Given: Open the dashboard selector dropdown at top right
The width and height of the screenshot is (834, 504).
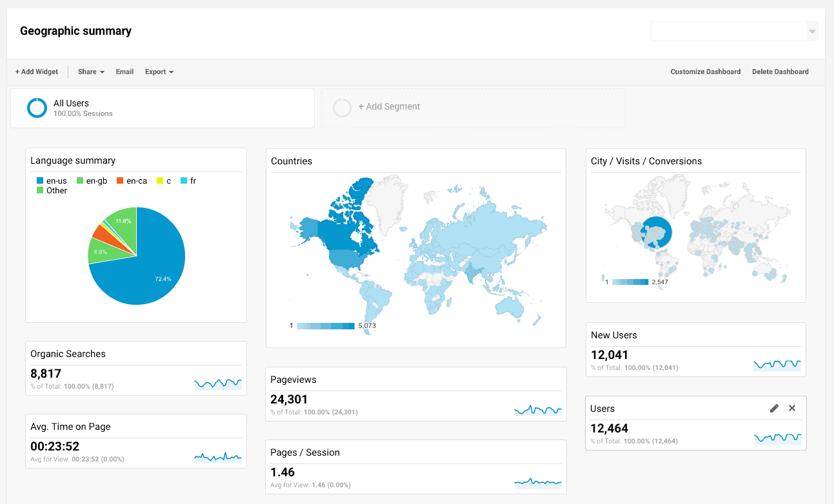Looking at the screenshot, I should click(811, 31).
